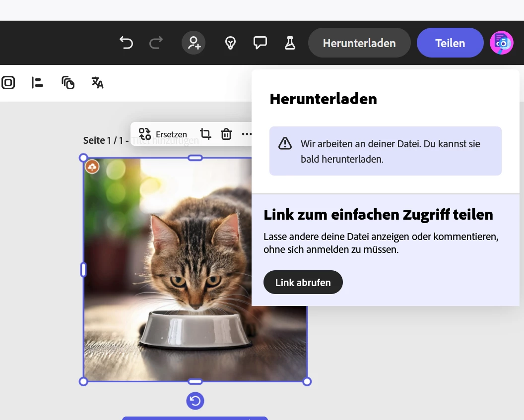Click the 'Lasse andere deine Datei anzeigen' description
524x420 pixels.
[x=381, y=243]
